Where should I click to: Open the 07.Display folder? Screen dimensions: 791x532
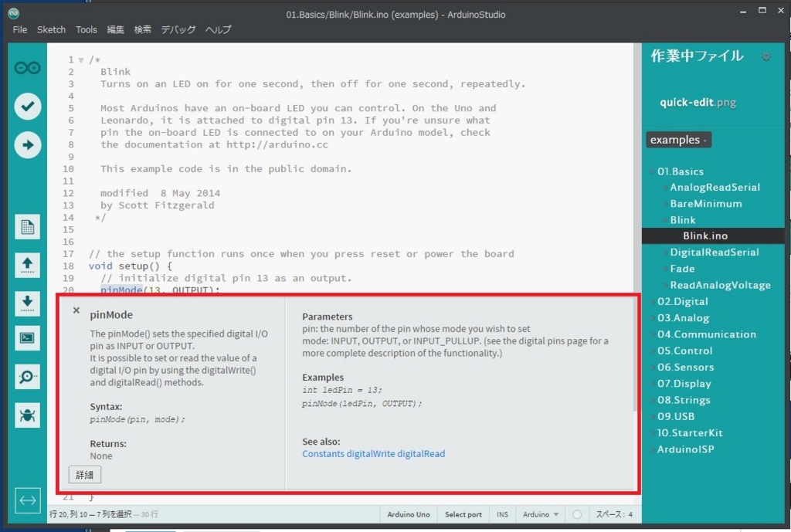tap(684, 384)
